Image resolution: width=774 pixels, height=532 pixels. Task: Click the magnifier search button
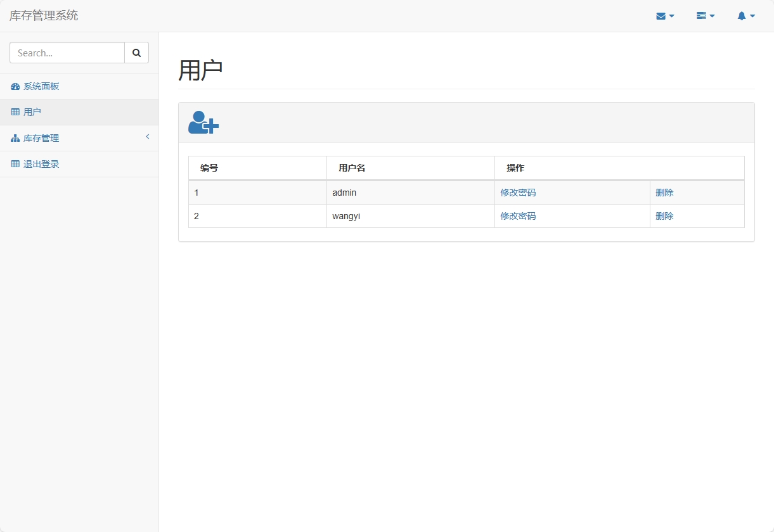[x=136, y=53]
